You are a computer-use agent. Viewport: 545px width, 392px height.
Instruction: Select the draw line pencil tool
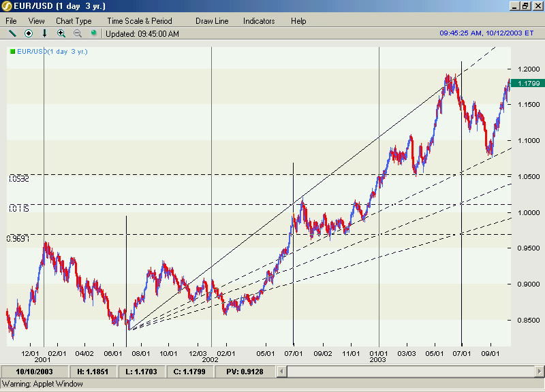click(x=12, y=33)
